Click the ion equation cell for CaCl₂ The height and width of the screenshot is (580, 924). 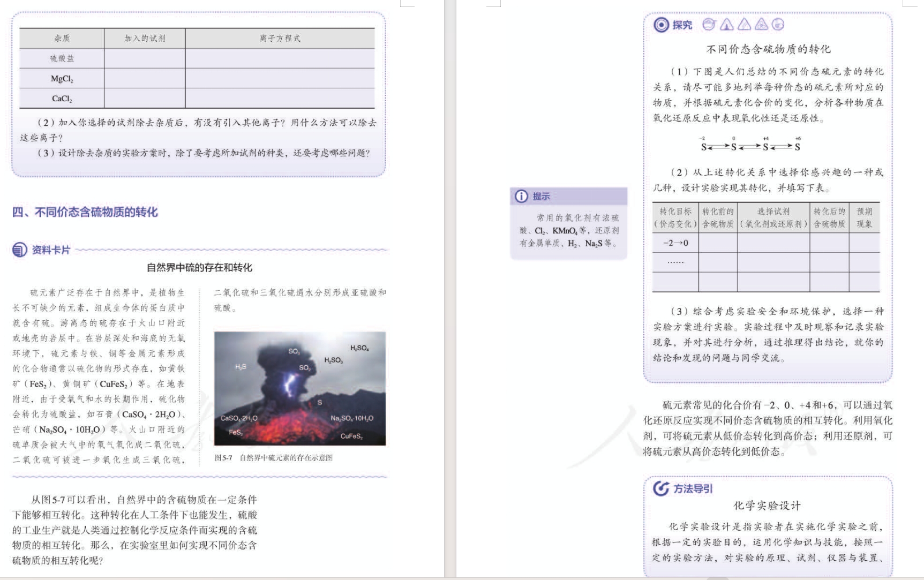coord(280,99)
